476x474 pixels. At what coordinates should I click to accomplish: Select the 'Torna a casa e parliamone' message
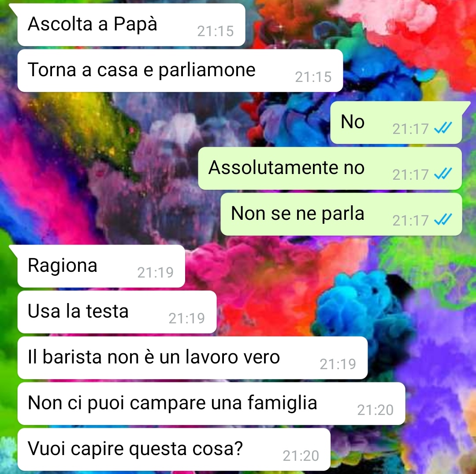point(180,71)
